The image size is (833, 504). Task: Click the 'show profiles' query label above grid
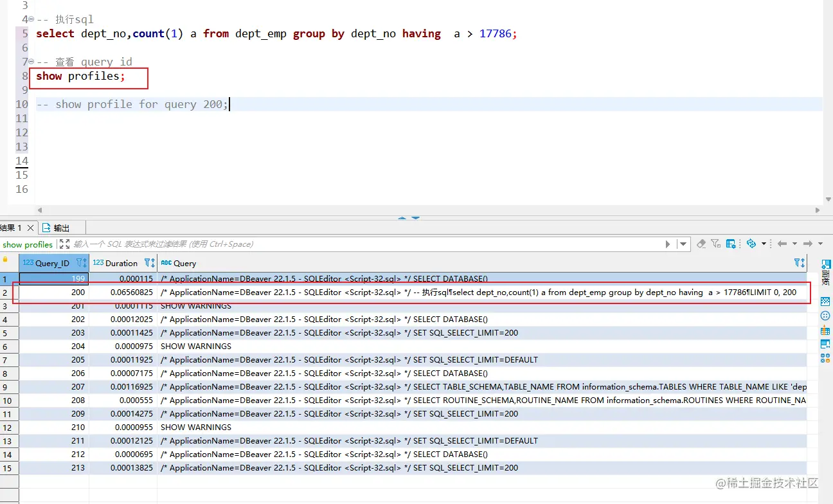28,244
